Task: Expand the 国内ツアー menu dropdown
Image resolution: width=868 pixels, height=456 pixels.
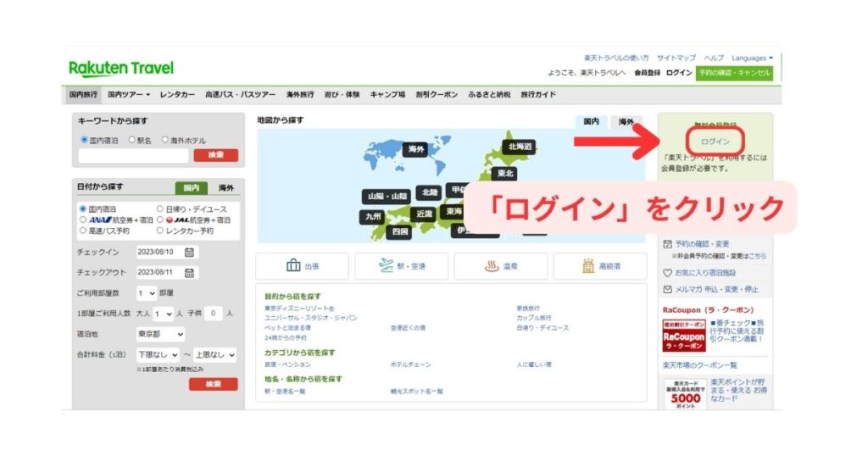Action: (129, 95)
